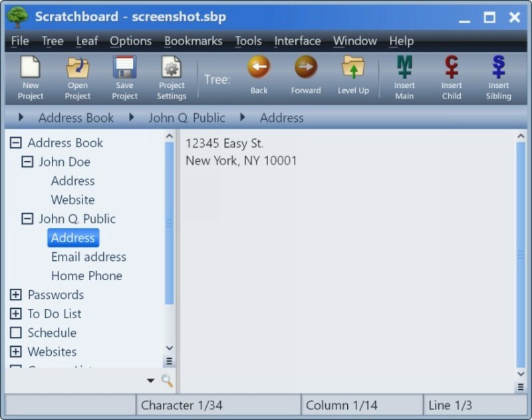The width and height of the screenshot is (532, 420).
Task: Insert Sibling leaf from the toolbar
Action: (x=498, y=67)
